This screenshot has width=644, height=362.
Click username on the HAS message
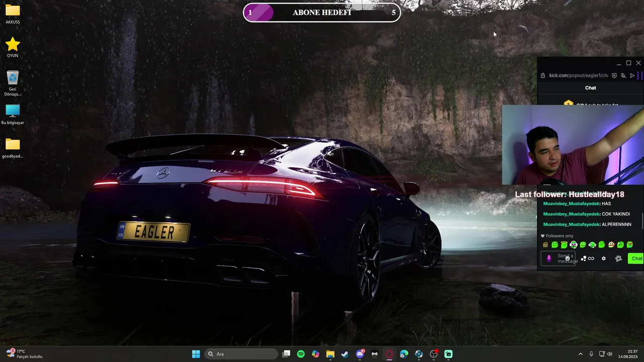tap(572, 204)
